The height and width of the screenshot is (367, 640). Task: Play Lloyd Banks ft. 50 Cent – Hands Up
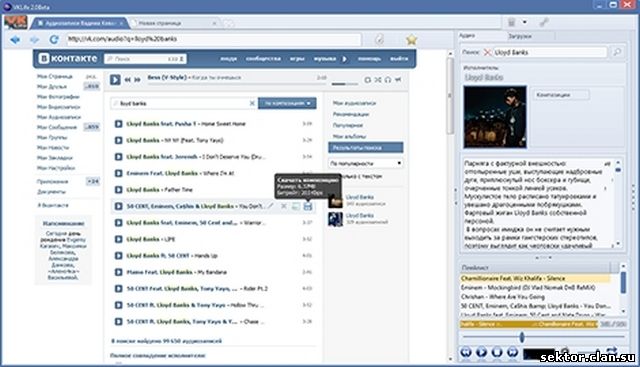click(x=118, y=256)
